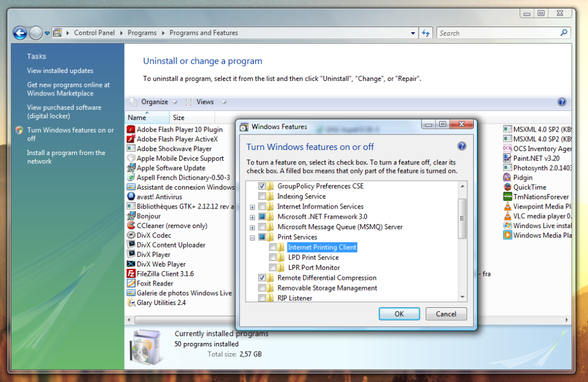The width and height of the screenshot is (588, 382).
Task: Click the Pidgin program icon
Action: 508,178
